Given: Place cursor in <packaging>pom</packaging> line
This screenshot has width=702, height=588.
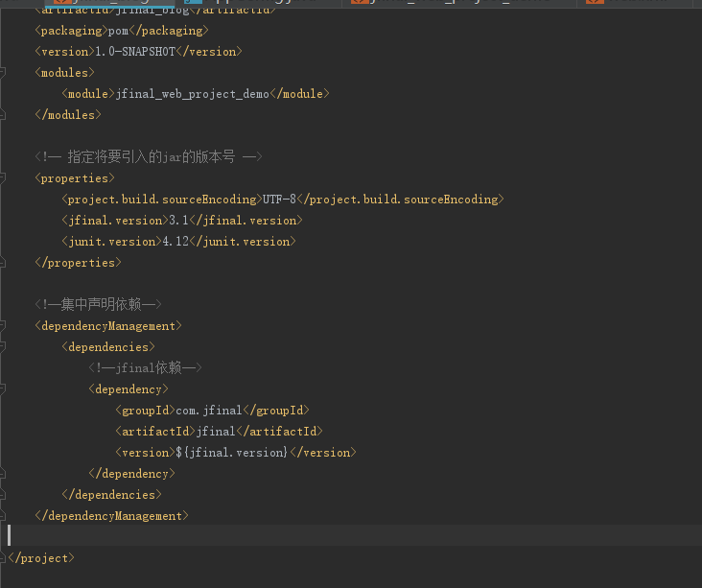Looking at the screenshot, I should [122, 31].
